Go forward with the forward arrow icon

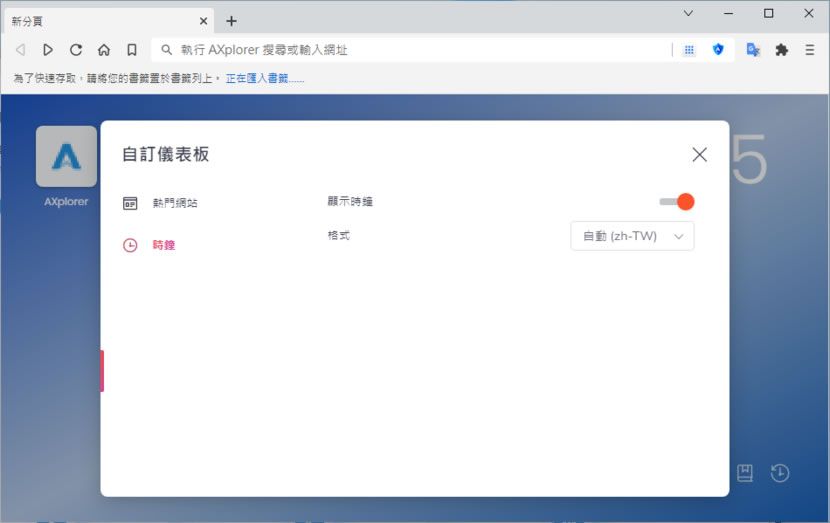pyautogui.click(x=48, y=50)
